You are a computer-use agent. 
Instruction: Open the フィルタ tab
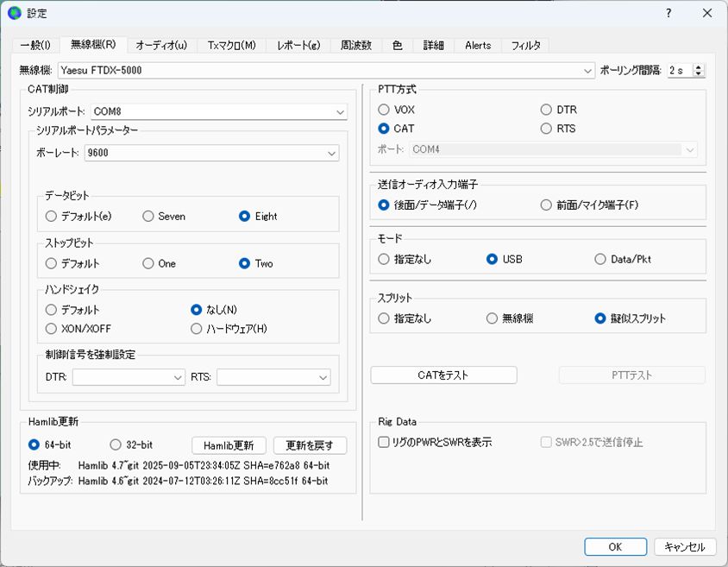click(x=525, y=45)
